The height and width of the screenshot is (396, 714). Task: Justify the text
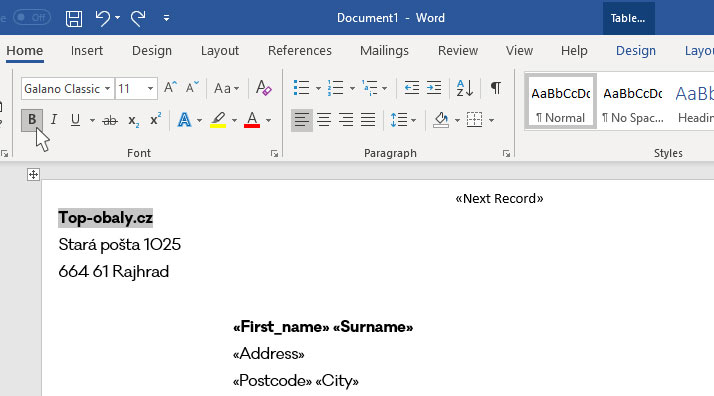[x=368, y=120]
